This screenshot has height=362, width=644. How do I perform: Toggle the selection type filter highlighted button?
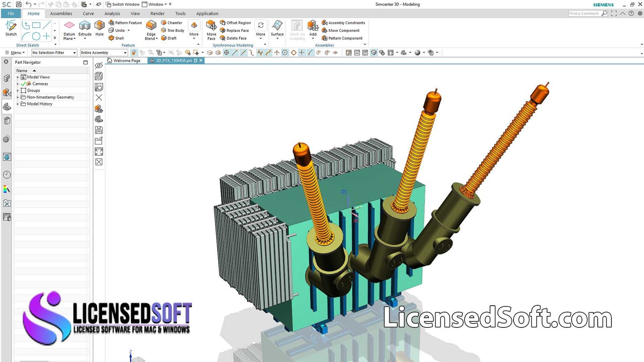coord(134,52)
